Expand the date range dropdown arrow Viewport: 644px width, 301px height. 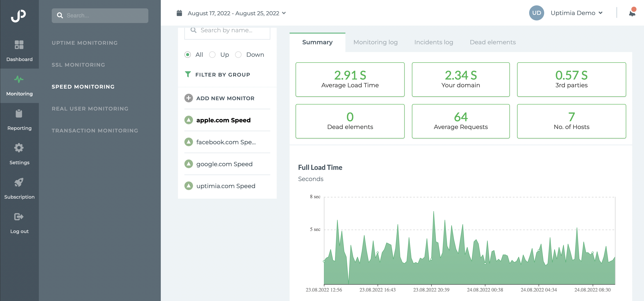click(x=284, y=13)
